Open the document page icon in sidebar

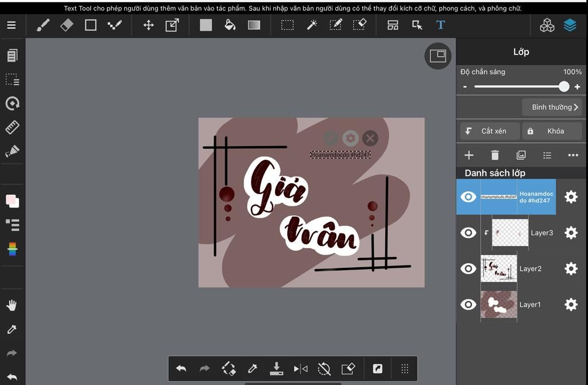click(x=12, y=56)
